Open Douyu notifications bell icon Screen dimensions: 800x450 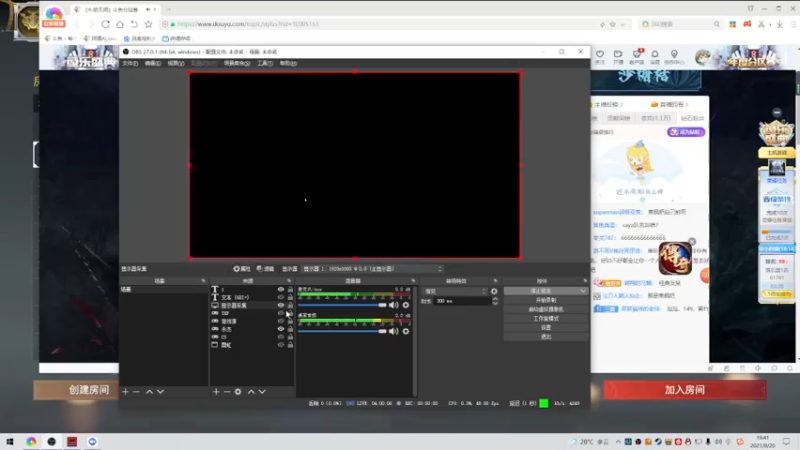coord(655,56)
